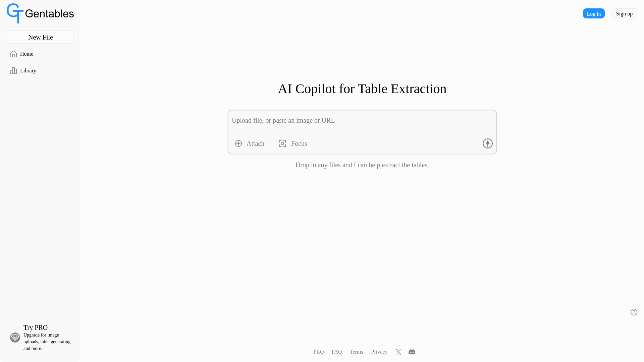
Task: Click the New File menu item
Action: [x=40, y=37]
